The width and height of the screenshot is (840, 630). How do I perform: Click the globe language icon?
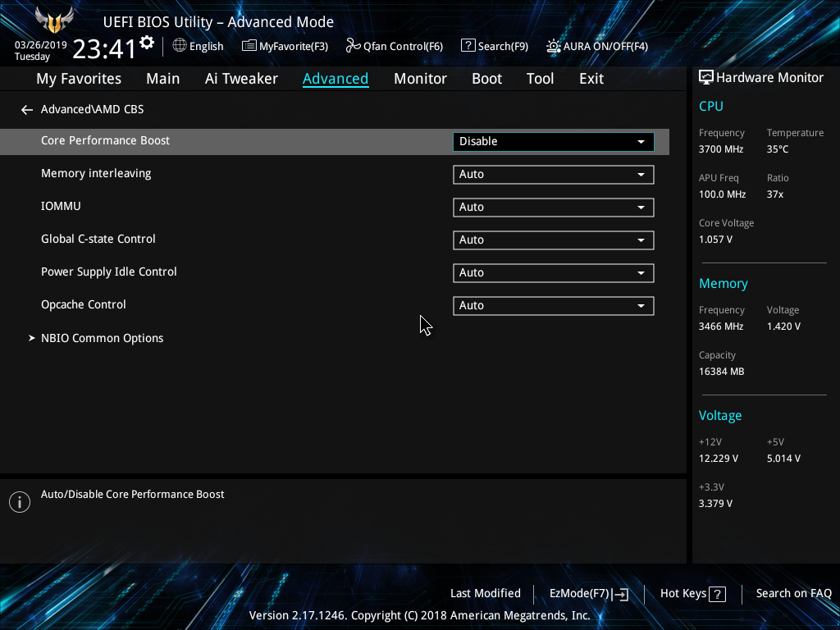coord(180,46)
